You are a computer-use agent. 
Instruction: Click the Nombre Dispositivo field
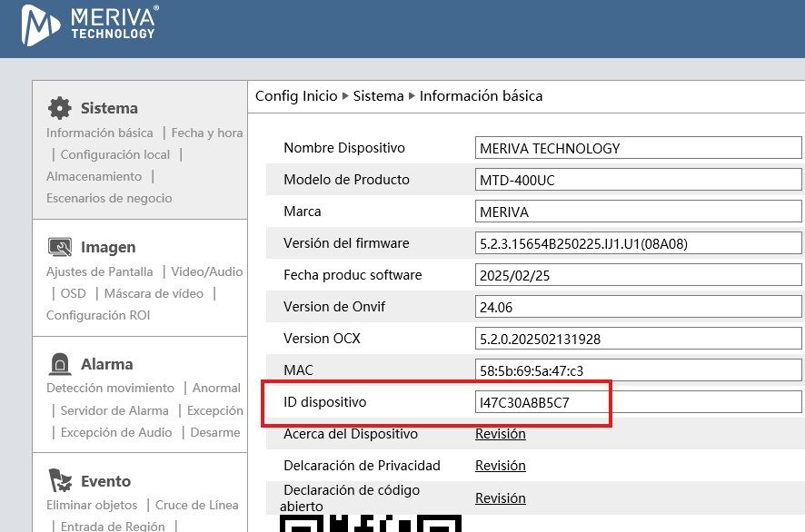(638, 148)
